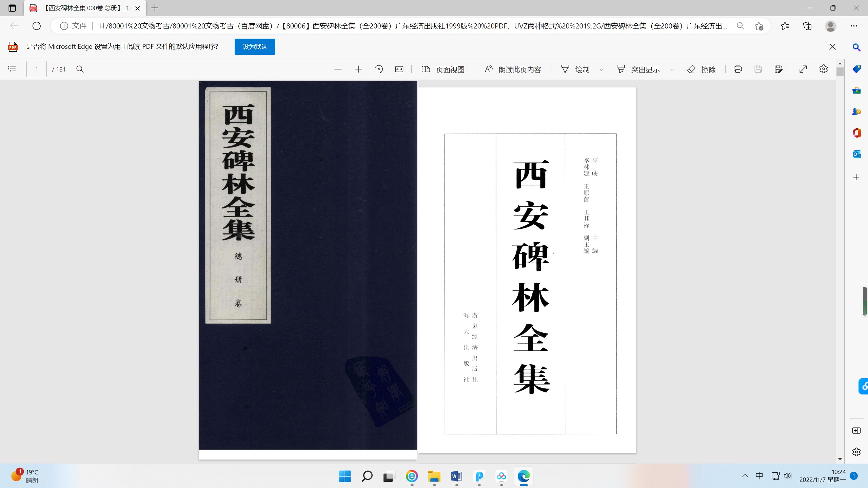Screen dimensions: 868x488
Task: Zoom out with the minus button
Action: pyautogui.click(x=338, y=69)
